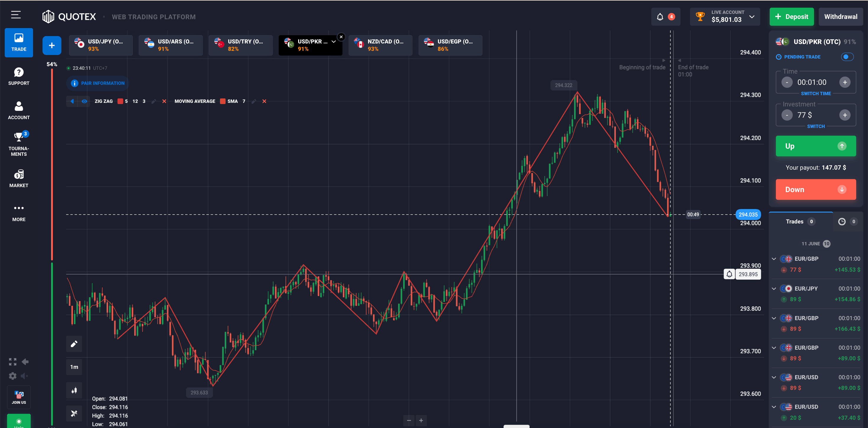
Task: Open chart type candlestick settings
Action: point(74,390)
